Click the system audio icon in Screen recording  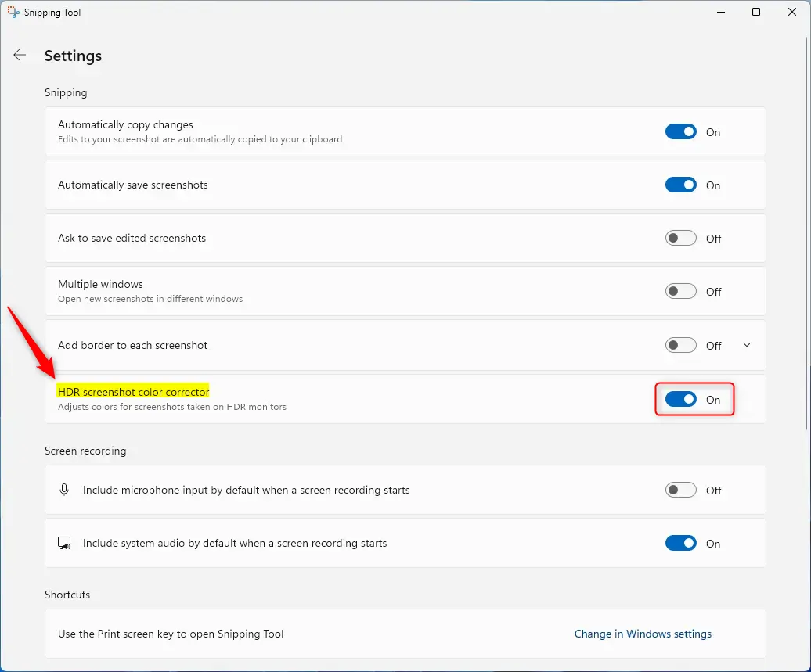(64, 543)
